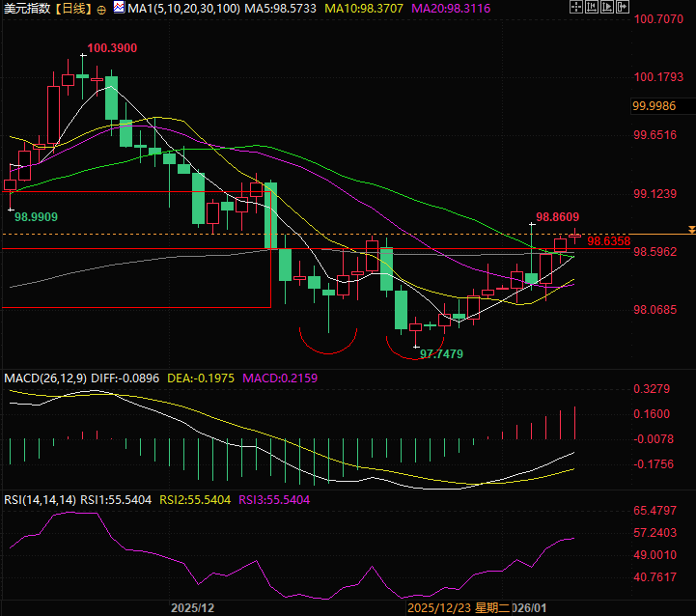Click the 2025/12 date axis label

(x=193, y=608)
